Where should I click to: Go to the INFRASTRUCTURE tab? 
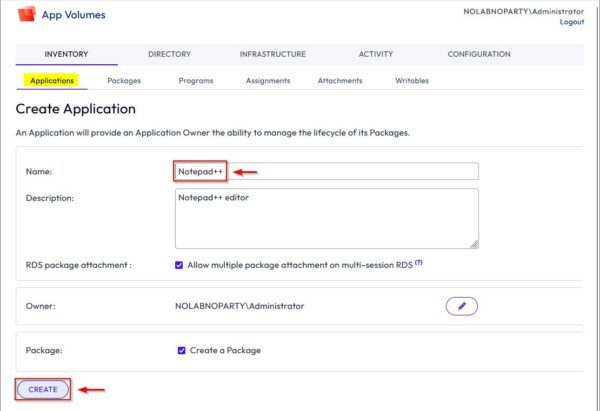click(272, 54)
